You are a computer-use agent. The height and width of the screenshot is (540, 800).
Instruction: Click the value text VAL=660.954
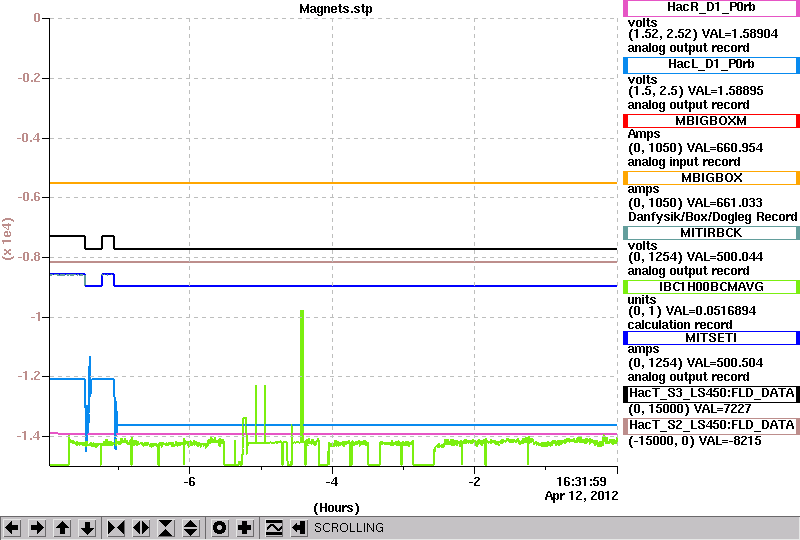click(726, 148)
